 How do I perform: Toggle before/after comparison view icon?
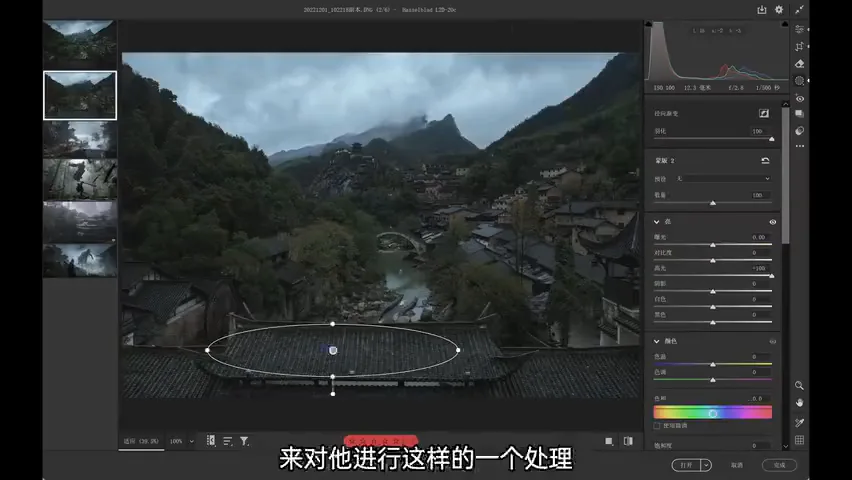[x=628, y=441]
